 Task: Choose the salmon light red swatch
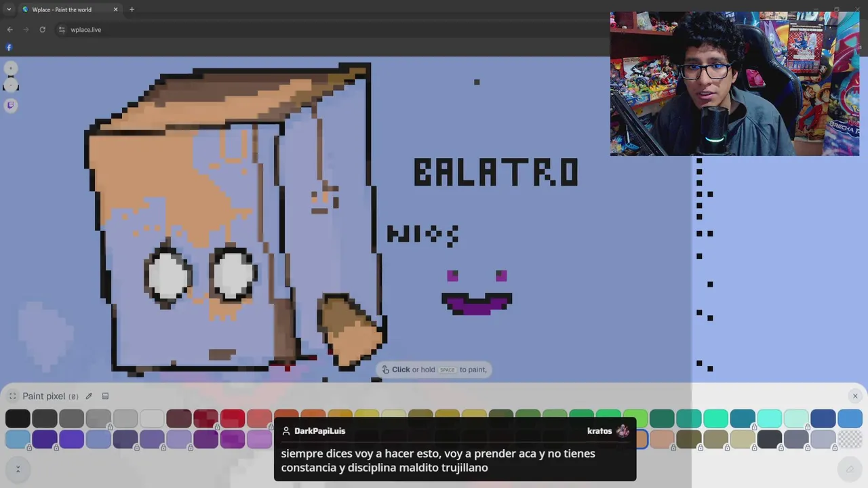coord(259,419)
